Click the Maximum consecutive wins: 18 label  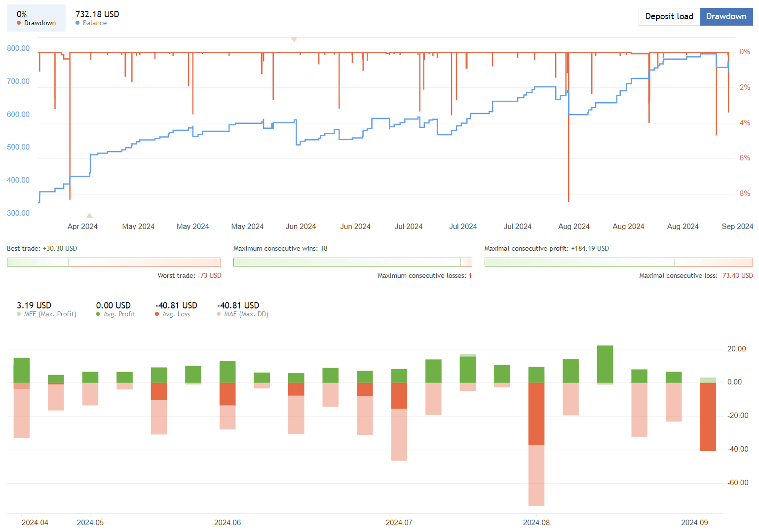(x=280, y=248)
